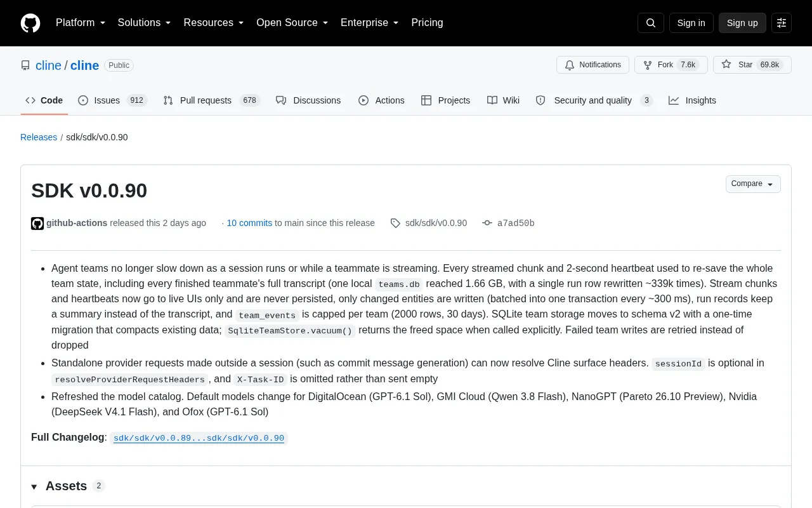Viewport: 812px width, 508px height.
Task: Open the Full Changelog comparison link
Action: [199, 438]
